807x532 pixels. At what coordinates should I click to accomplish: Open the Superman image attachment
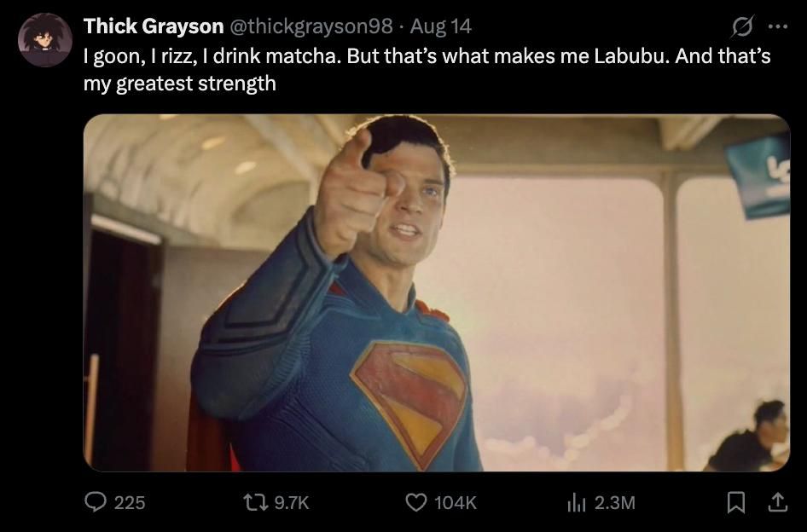[437, 292]
